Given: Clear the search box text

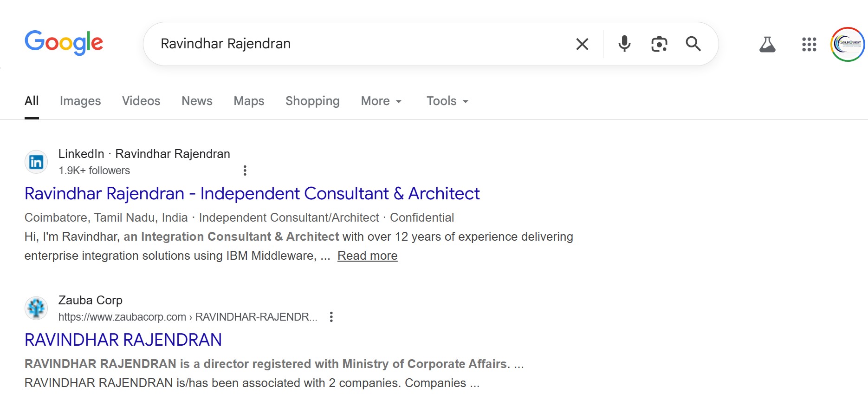Looking at the screenshot, I should (582, 44).
